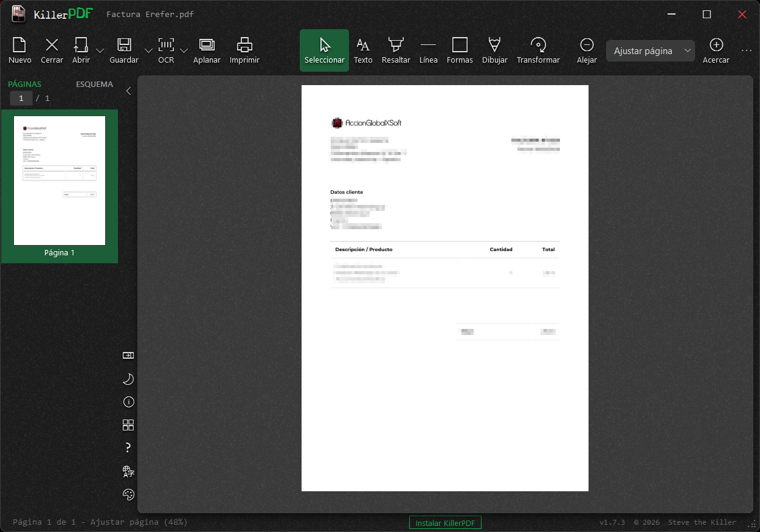The image size is (760, 532).
Task: Switch to the PÁGINAS tab
Action: tap(25, 85)
